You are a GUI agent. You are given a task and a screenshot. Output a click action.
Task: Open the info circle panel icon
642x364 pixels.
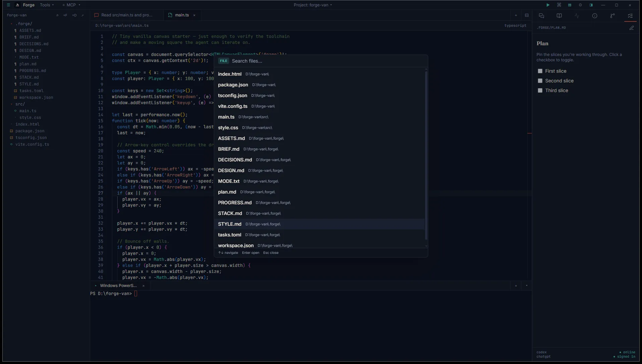point(595,16)
